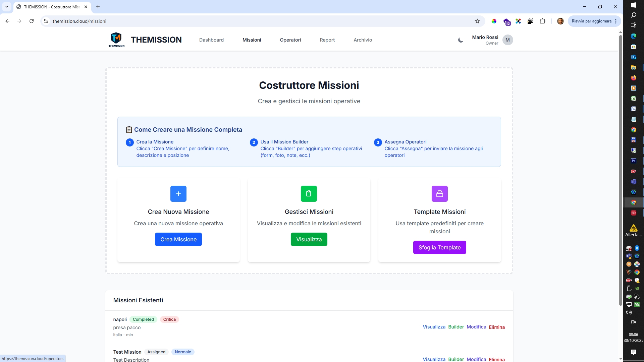Open Windows search magnifier in the taskbar
Viewport: 644px width, 362px height.
click(x=633, y=15)
